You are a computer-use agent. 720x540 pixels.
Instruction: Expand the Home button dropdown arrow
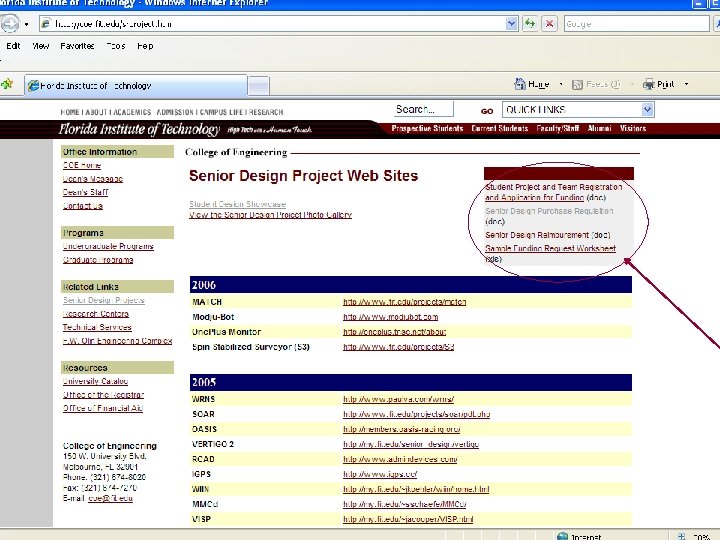tap(561, 84)
